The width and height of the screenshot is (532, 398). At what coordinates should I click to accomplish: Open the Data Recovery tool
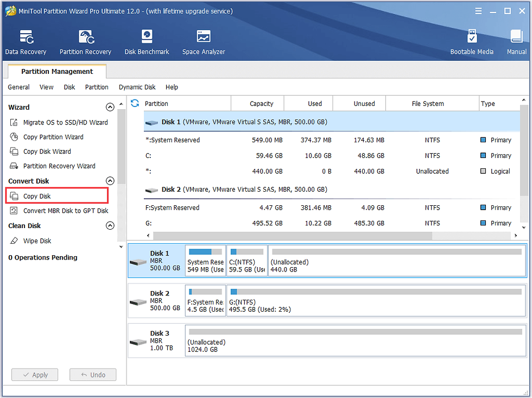26,42
